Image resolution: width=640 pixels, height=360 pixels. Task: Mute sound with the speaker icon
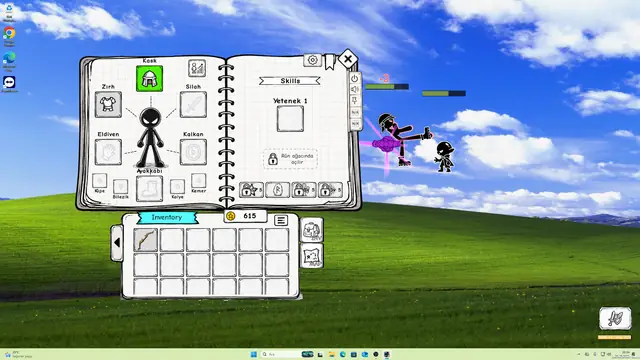coord(355,89)
